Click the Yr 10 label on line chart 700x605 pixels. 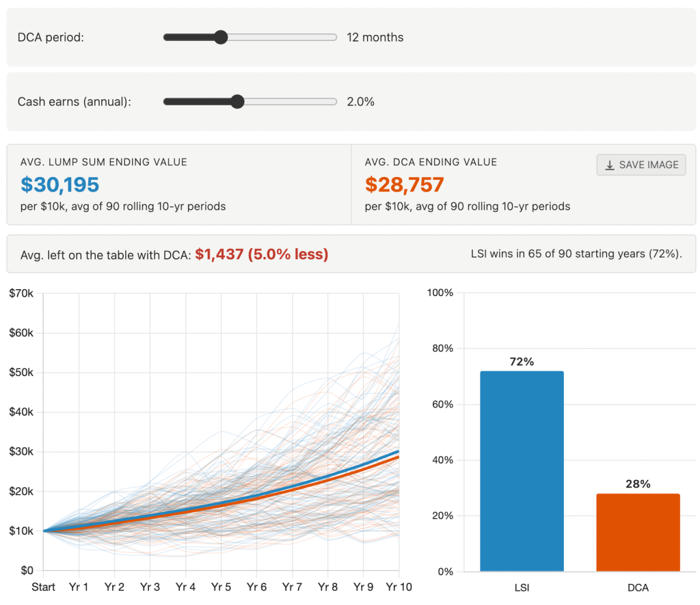[x=399, y=587]
